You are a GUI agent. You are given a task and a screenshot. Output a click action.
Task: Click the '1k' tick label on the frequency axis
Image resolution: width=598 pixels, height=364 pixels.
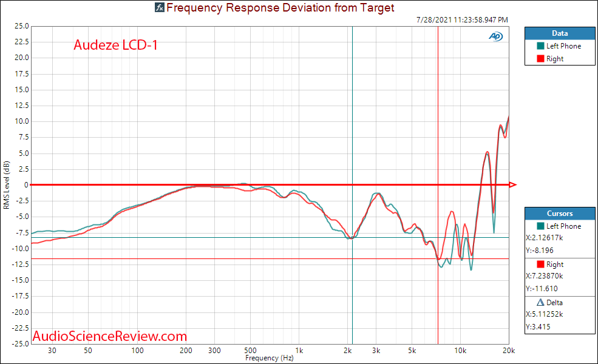[x=299, y=351]
